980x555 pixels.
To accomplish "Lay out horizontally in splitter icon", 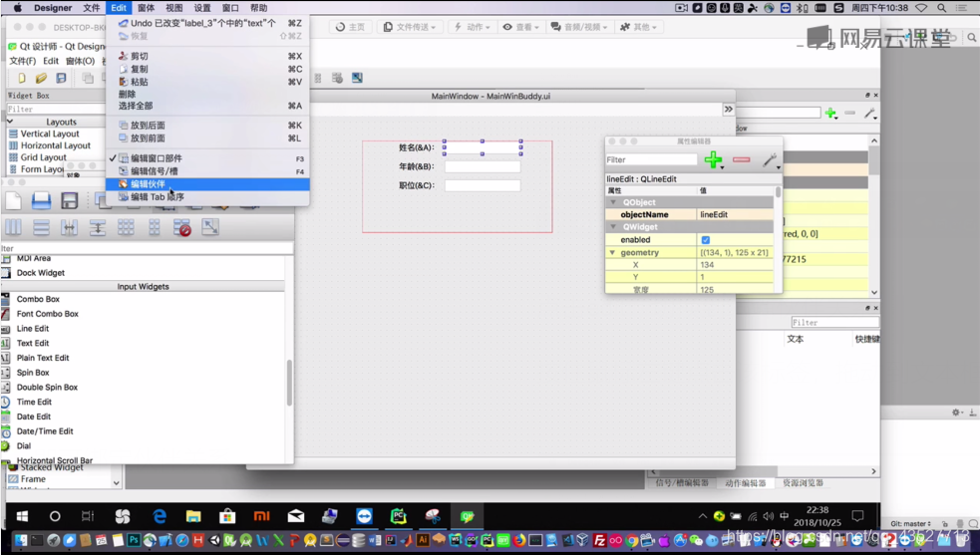I will click(x=70, y=227).
